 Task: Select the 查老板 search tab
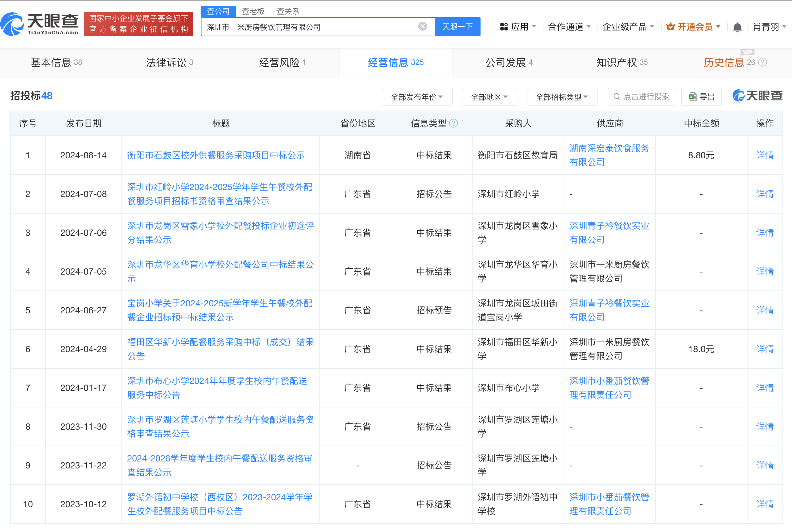pos(253,11)
